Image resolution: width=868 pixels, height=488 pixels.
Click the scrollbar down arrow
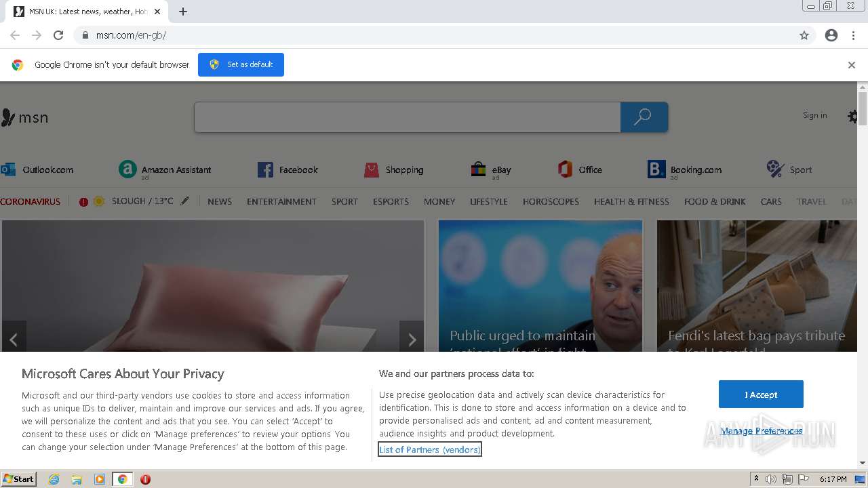click(863, 463)
